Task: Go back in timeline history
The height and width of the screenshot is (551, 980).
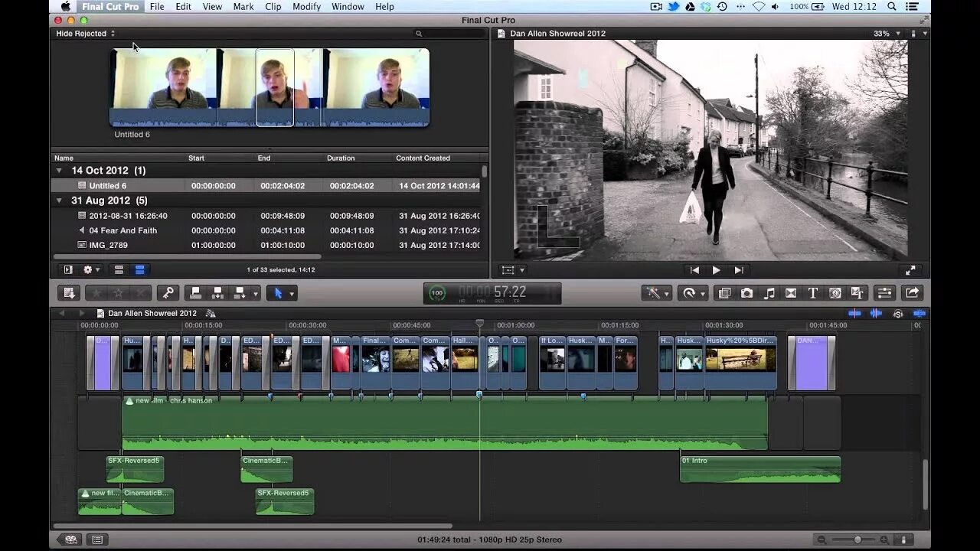Action: click(x=62, y=313)
